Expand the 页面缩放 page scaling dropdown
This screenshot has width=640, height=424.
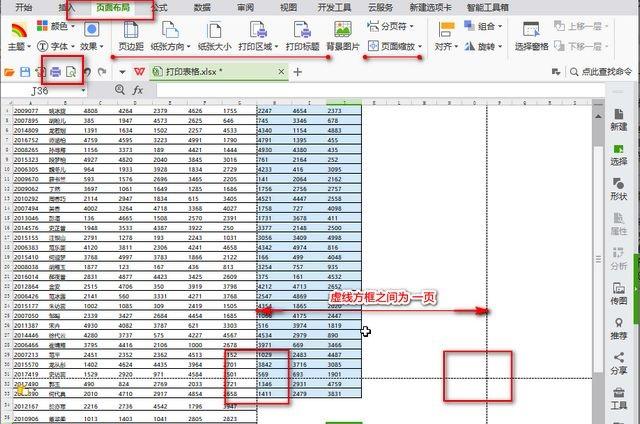[404, 46]
